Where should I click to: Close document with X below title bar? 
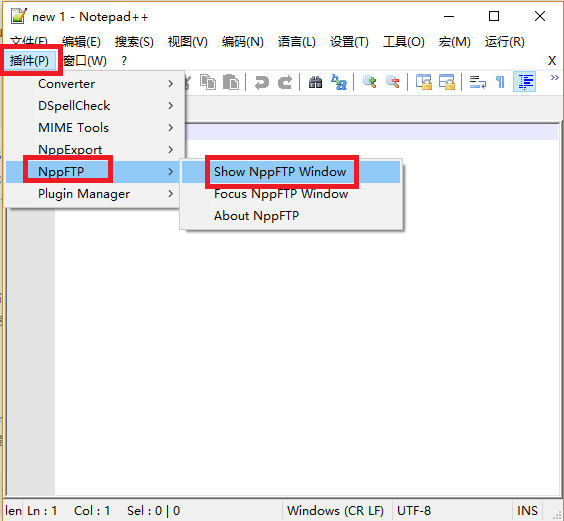(x=552, y=60)
